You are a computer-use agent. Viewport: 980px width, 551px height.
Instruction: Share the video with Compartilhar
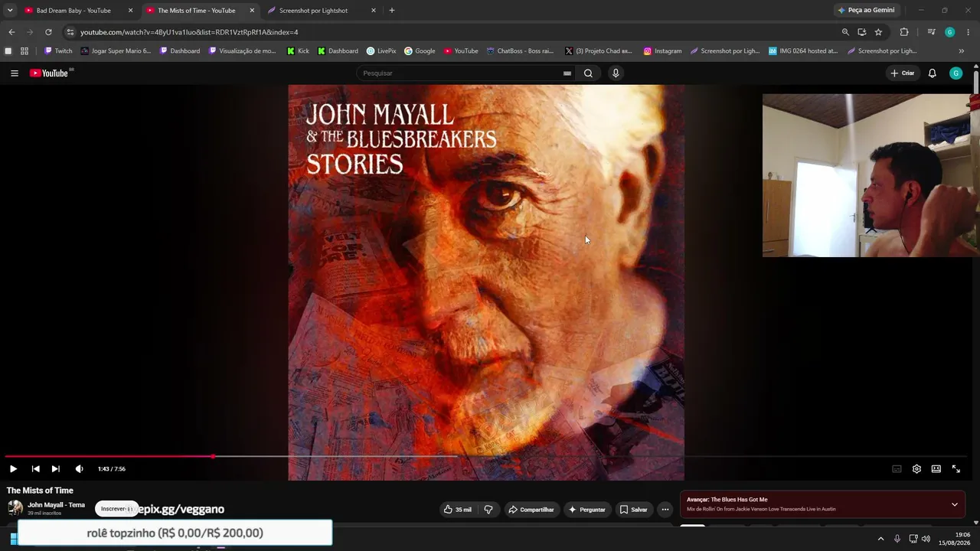[x=531, y=510]
